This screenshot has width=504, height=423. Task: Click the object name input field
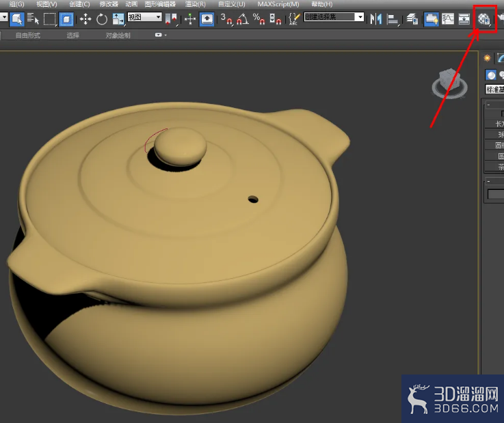(x=496, y=194)
